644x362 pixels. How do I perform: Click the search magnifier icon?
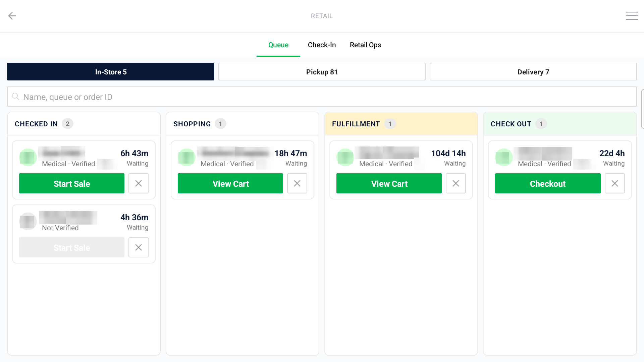pos(15,97)
